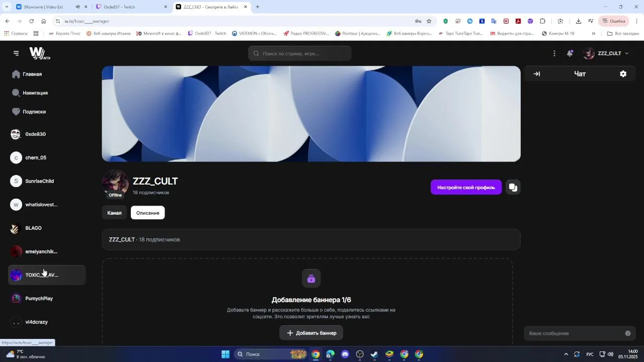Click the green shield extension icon
Viewport: 644px width, 362px height.
click(446, 21)
